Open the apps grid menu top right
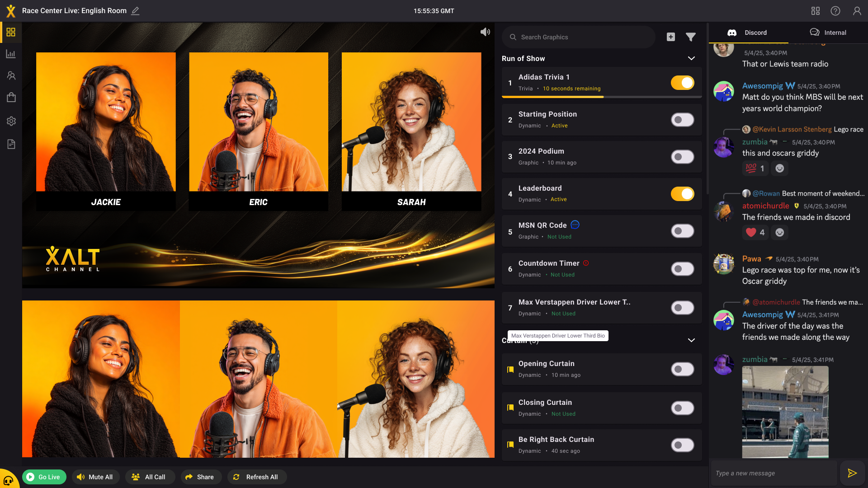Viewport: 868px width, 488px height. [816, 11]
